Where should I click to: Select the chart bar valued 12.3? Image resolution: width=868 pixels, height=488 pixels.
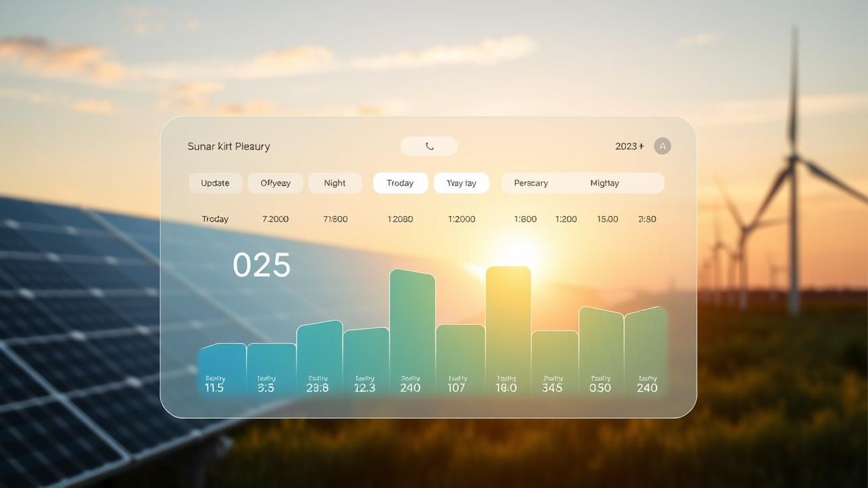366,363
